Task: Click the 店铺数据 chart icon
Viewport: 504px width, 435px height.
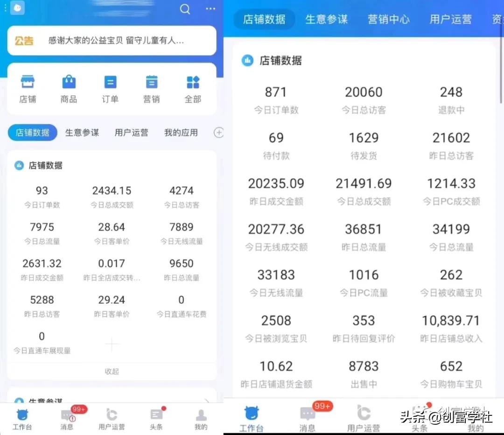Action: tap(18, 166)
